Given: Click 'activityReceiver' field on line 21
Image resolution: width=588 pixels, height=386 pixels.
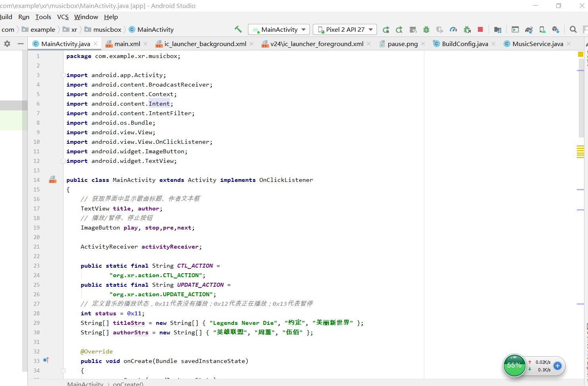Looking at the screenshot, I should (170, 247).
